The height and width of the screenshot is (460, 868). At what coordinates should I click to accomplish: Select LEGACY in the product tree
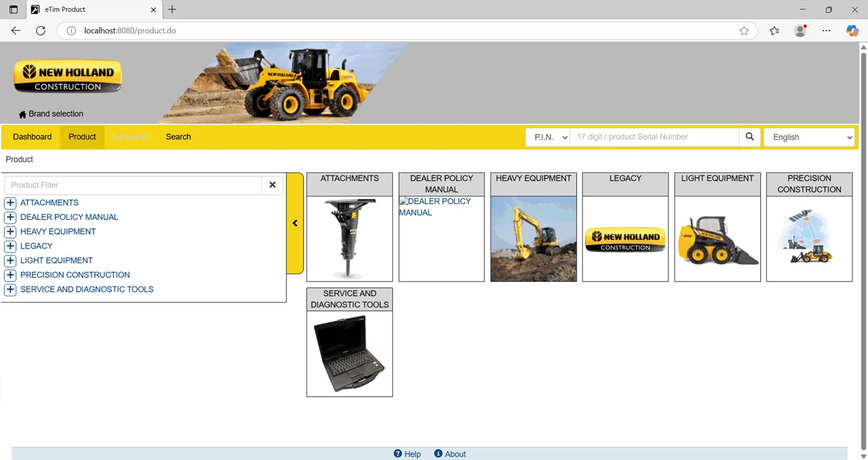(37, 246)
